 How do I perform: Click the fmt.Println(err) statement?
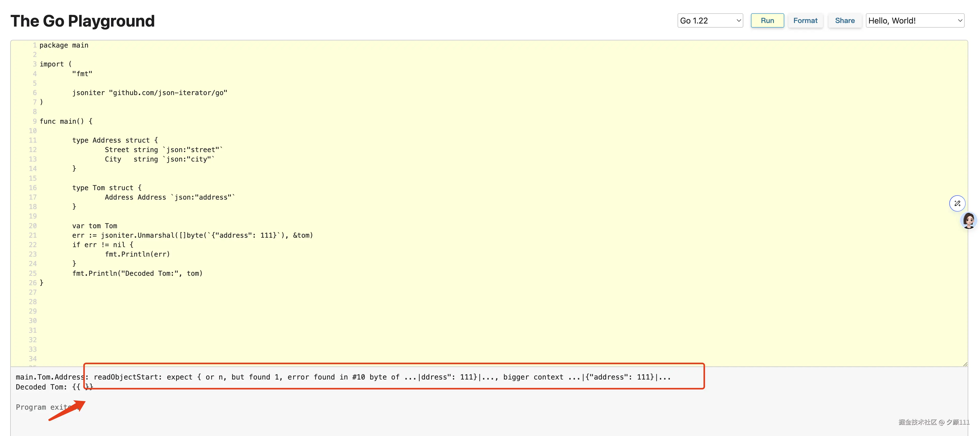pyautogui.click(x=137, y=254)
